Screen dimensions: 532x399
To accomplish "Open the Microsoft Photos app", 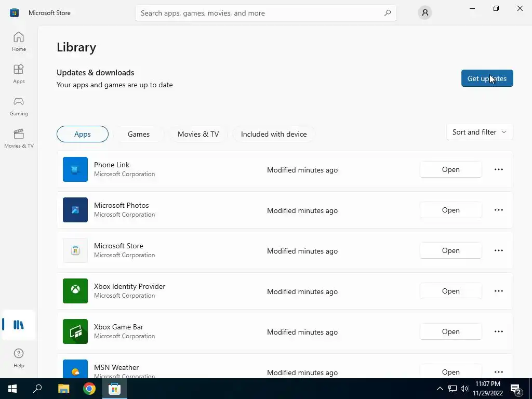I will point(450,210).
